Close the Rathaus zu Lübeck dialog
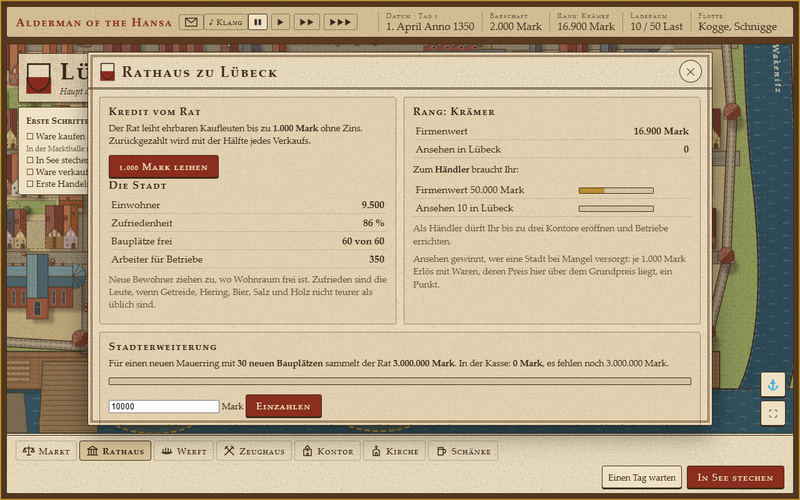This screenshot has height=500, width=800. [690, 72]
